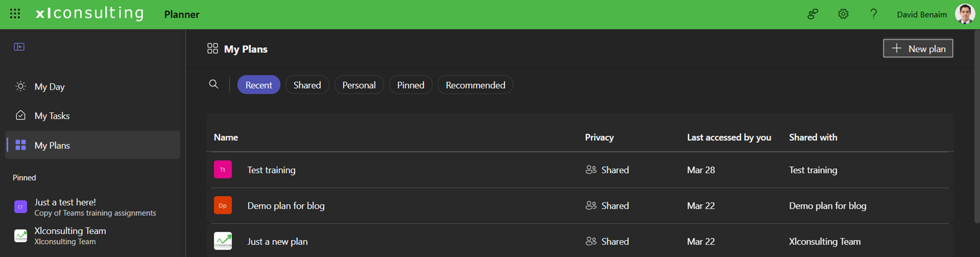980x257 pixels.
Task: Open the app launcher waffle icon
Action: (15, 13)
